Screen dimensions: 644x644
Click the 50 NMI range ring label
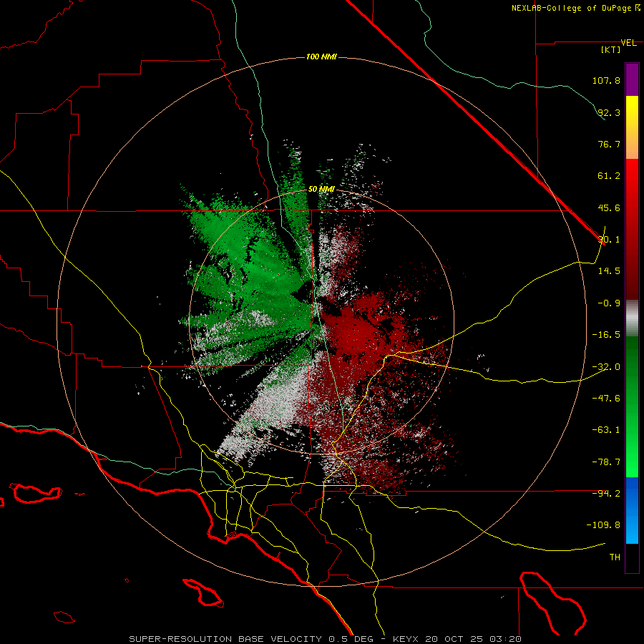pos(321,189)
